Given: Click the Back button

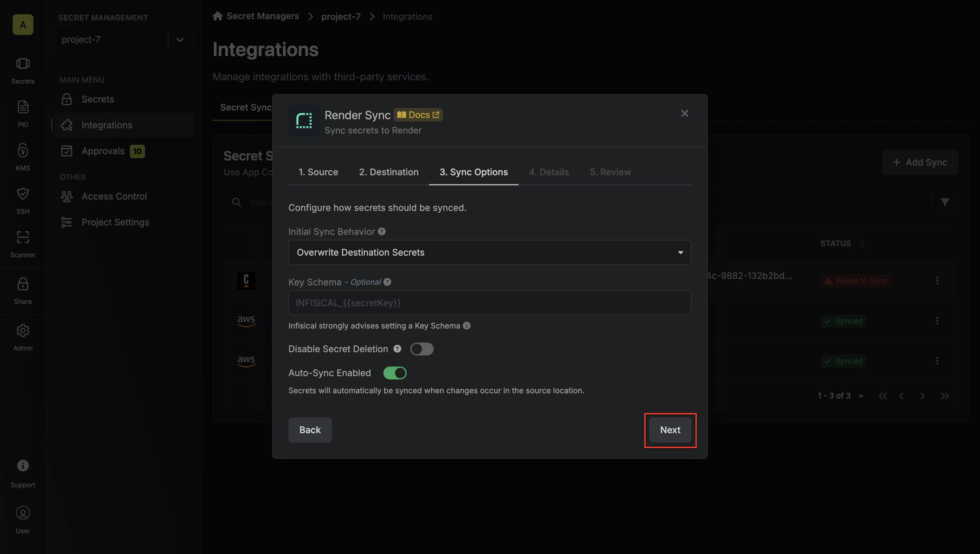Looking at the screenshot, I should coord(310,430).
